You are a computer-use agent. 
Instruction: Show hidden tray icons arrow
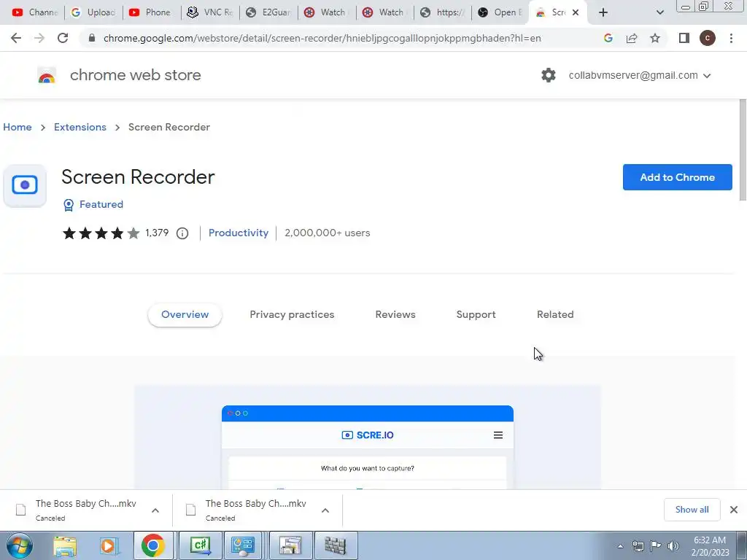tap(620, 546)
